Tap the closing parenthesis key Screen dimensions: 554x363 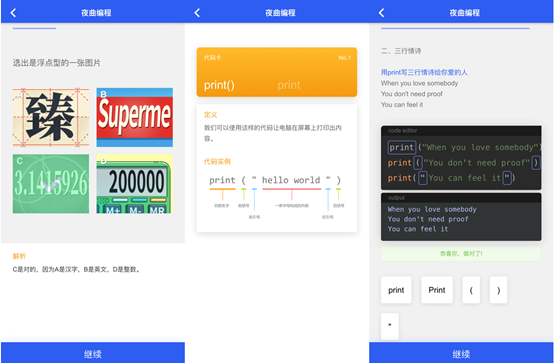(499, 290)
